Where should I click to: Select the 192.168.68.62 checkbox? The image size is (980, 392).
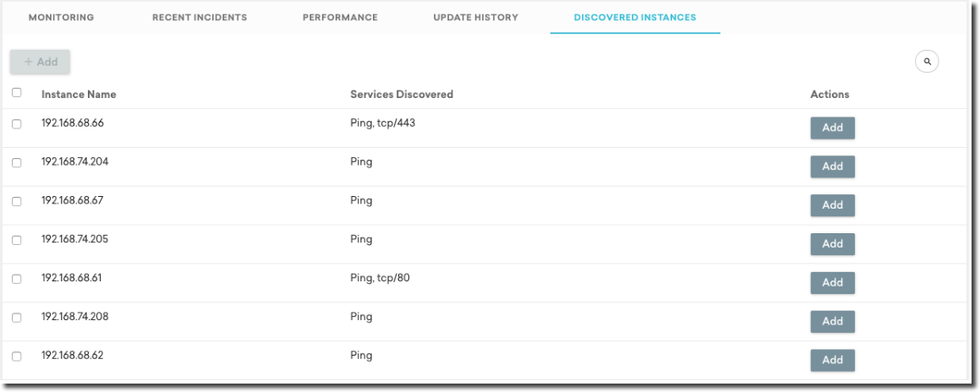(x=16, y=357)
